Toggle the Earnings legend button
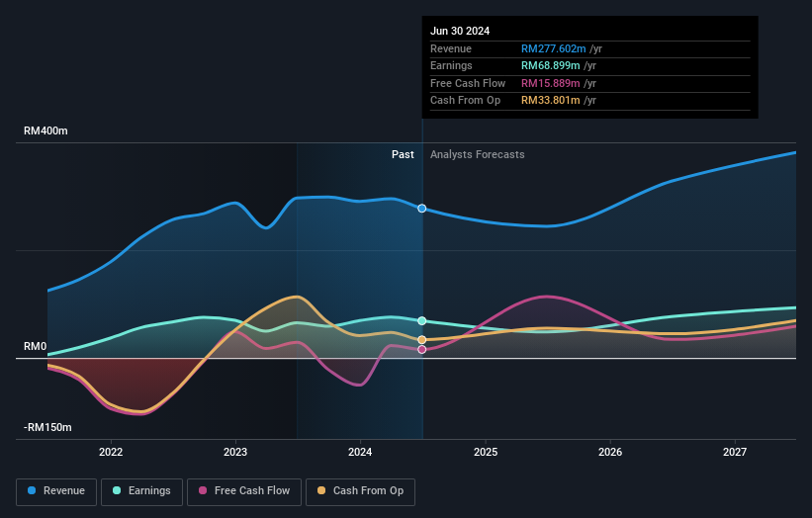812x518 pixels. coord(141,491)
